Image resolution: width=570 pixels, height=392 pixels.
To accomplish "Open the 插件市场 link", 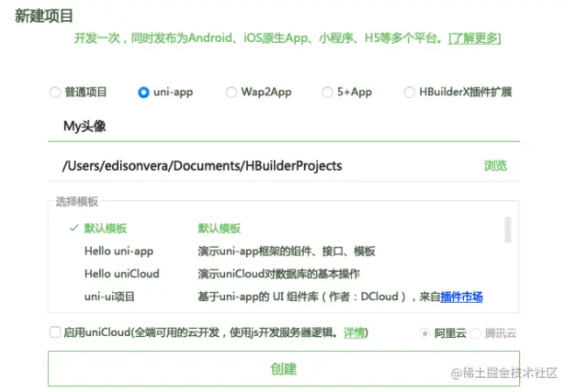I will point(461,297).
